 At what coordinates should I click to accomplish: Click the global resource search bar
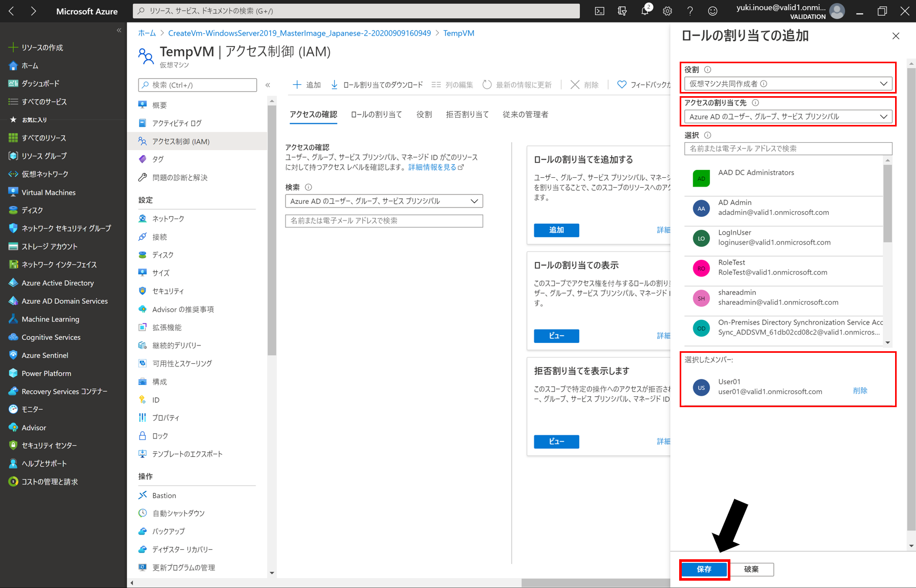tap(357, 11)
